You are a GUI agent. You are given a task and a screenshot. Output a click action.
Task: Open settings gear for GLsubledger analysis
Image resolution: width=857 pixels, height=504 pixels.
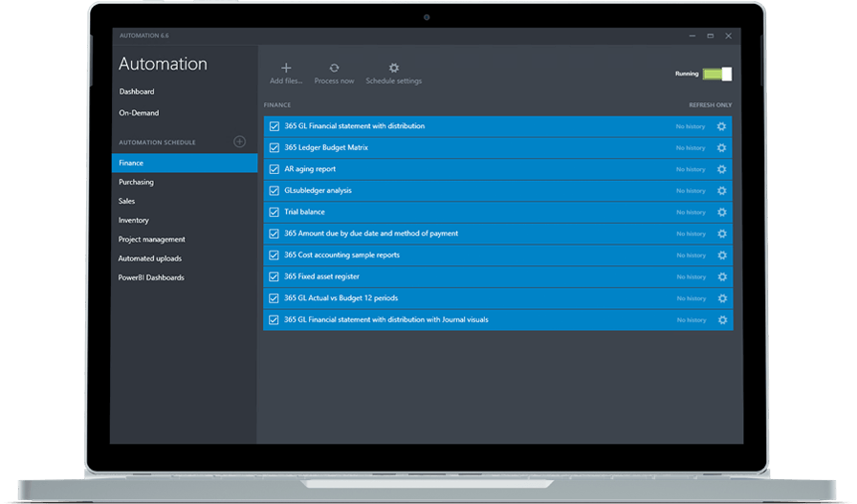point(721,190)
